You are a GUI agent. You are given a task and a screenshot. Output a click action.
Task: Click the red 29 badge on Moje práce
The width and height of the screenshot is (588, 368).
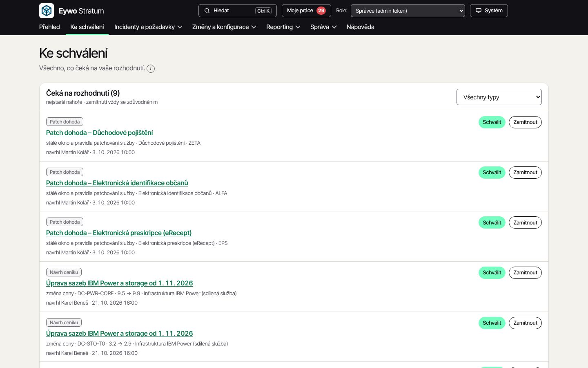coord(321,11)
